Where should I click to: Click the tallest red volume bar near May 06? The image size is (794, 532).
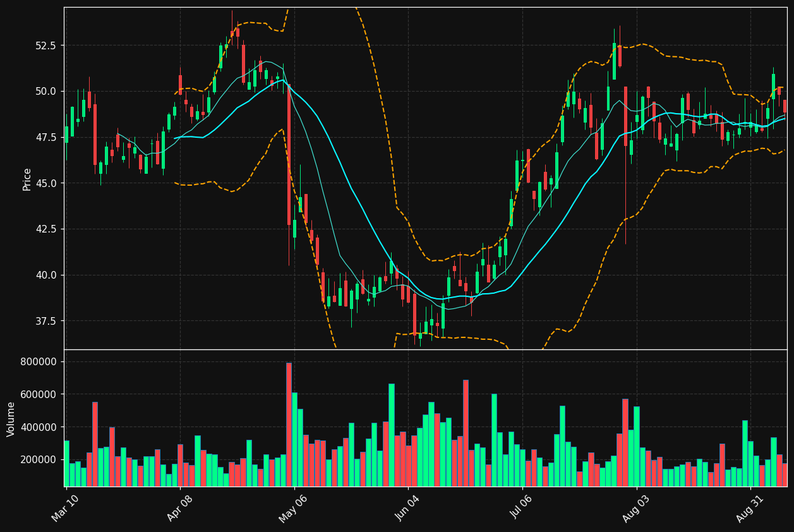tap(289, 425)
